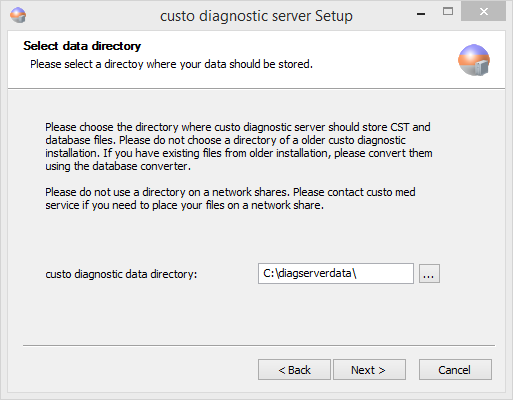Image resolution: width=513 pixels, height=400 pixels.
Task: Click the 'custo diagnostic data directory:' label
Action: pyautogui.click(x=121, y=274)
